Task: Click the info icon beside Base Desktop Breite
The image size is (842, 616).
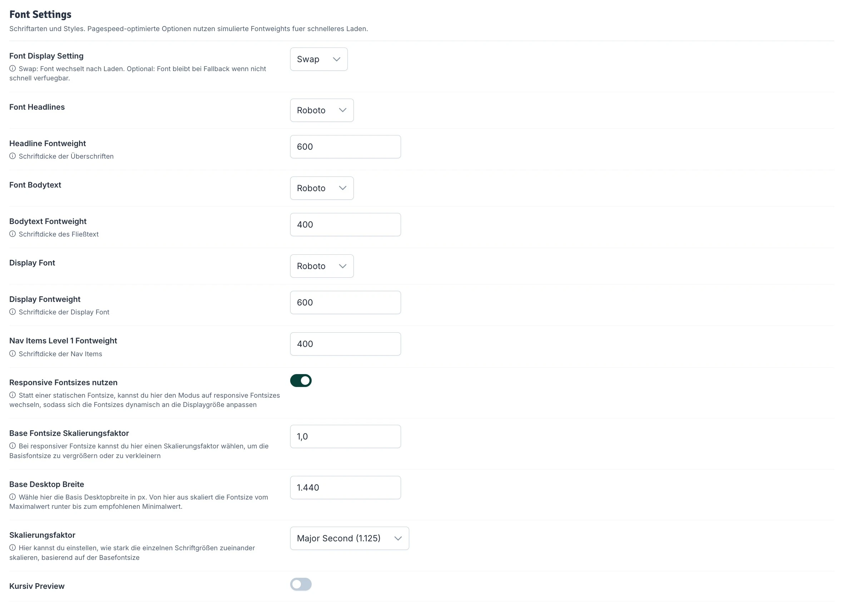Action: click(x=12, y=497)
